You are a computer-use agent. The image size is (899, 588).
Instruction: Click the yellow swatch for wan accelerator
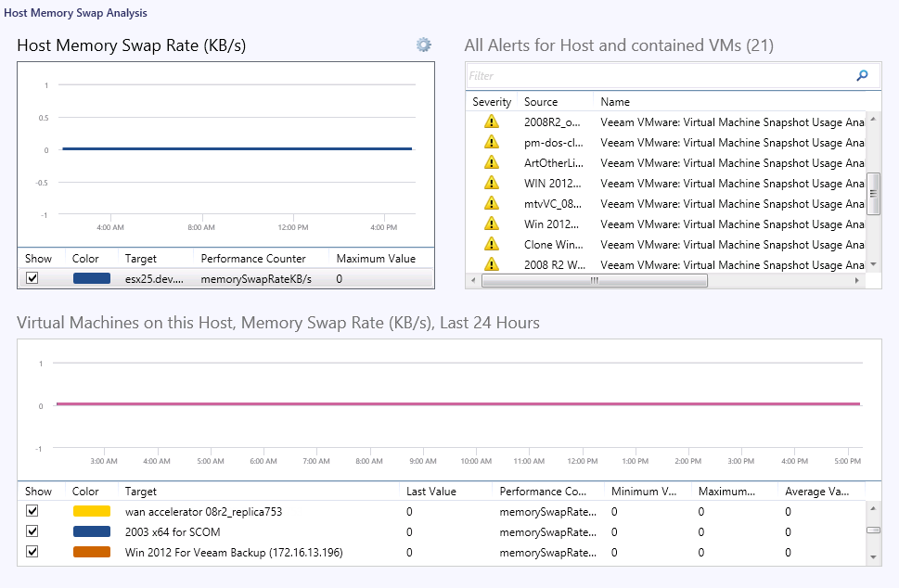(91, 511)
